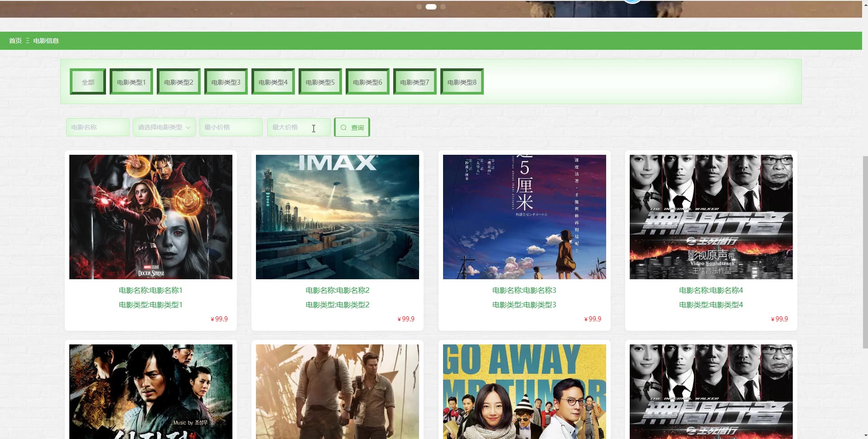Open the IMAX maze city poster
This screenshot has height=439, width=868.
tap(338, 217)
